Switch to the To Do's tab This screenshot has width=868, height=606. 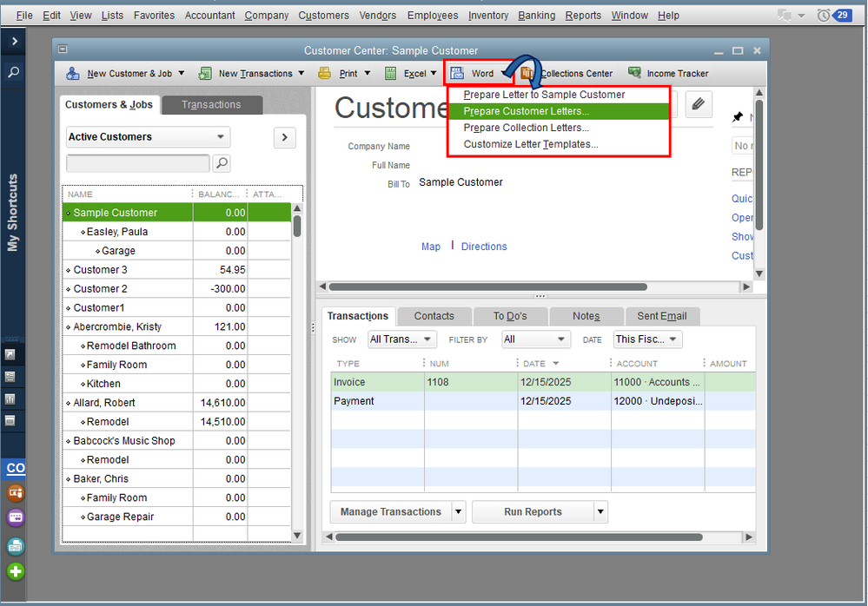510,316
